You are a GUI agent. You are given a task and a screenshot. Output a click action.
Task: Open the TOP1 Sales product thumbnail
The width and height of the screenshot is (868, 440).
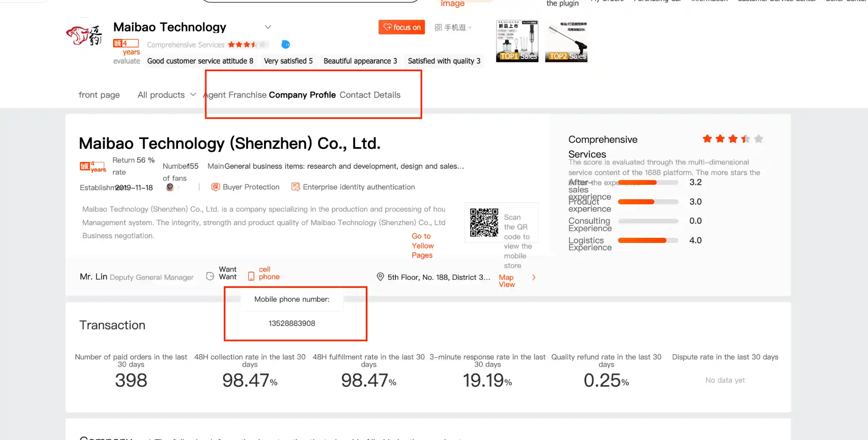[x=517, y=41]
